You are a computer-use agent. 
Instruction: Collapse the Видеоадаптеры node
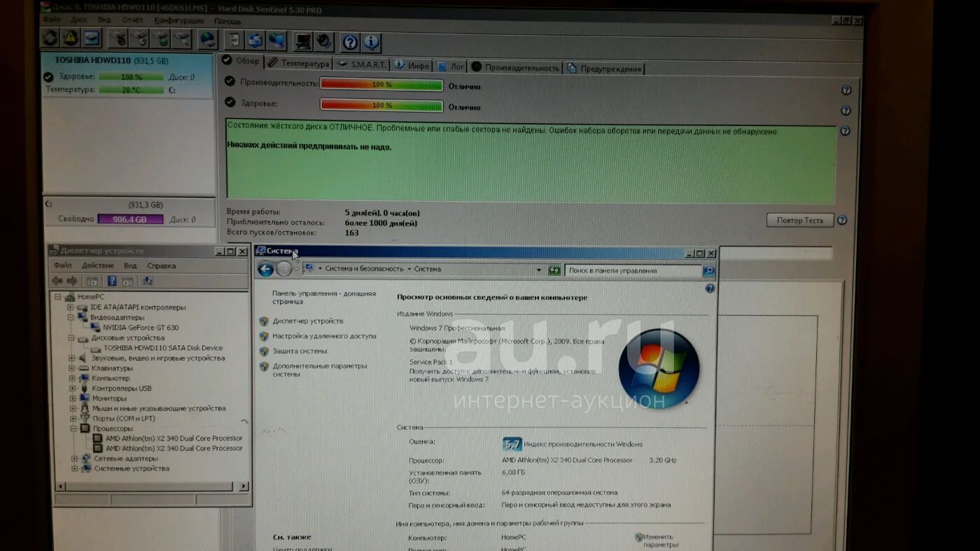tap(70, 317)
